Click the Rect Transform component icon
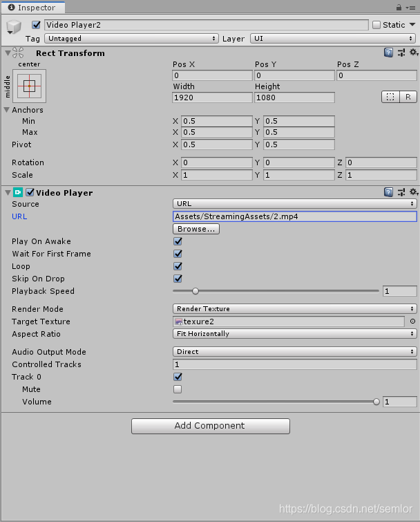420x522 pixels. click(x=18, y=53)
